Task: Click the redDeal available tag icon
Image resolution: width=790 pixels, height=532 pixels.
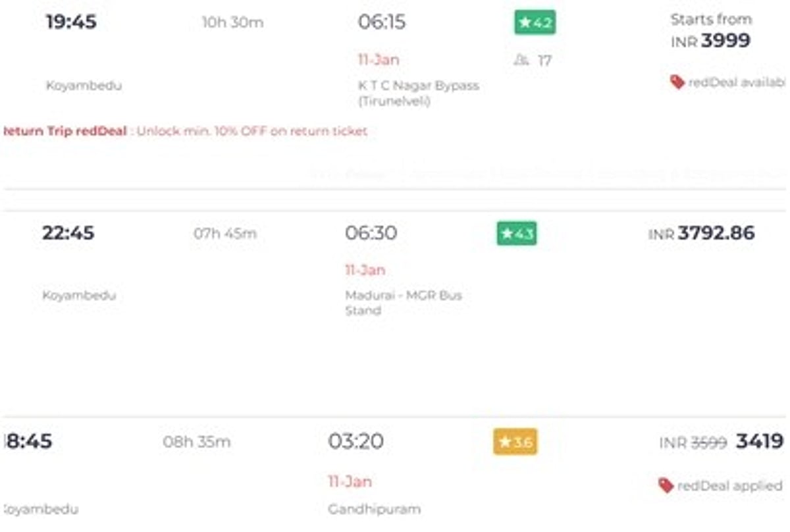Action: click(677, 82)
